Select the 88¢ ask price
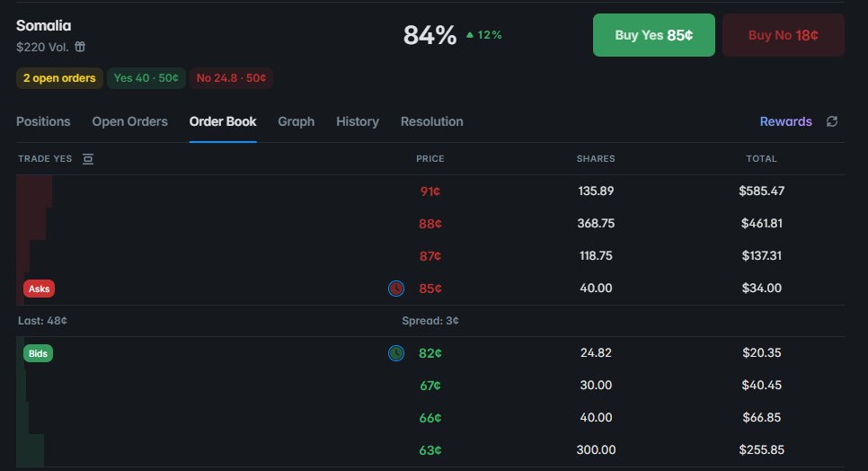Image resolution: width=868 pixels, height=471 pixels. point(430,224)
